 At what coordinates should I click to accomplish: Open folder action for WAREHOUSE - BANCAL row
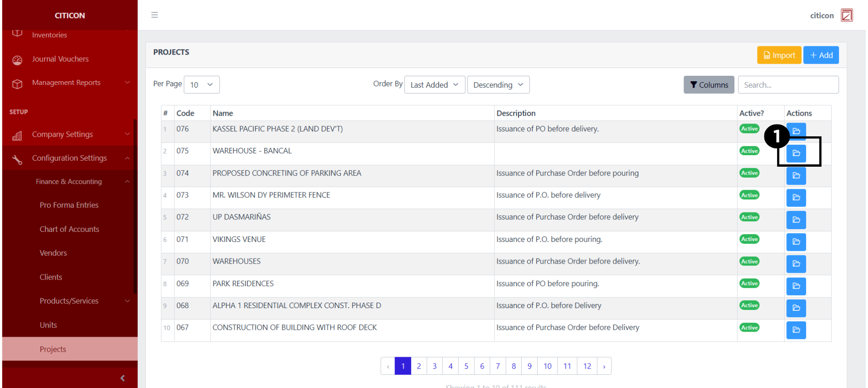[796, 153]
